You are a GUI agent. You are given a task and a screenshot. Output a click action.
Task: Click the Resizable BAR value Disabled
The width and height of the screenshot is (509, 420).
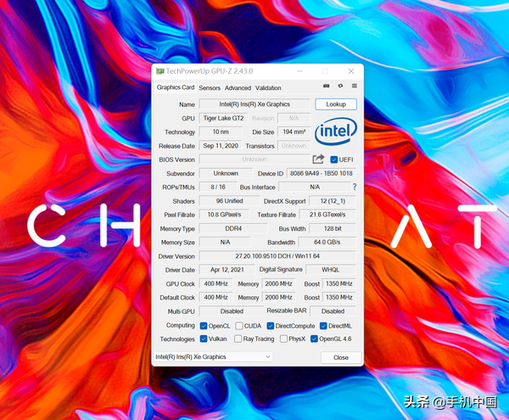[333, 311]
